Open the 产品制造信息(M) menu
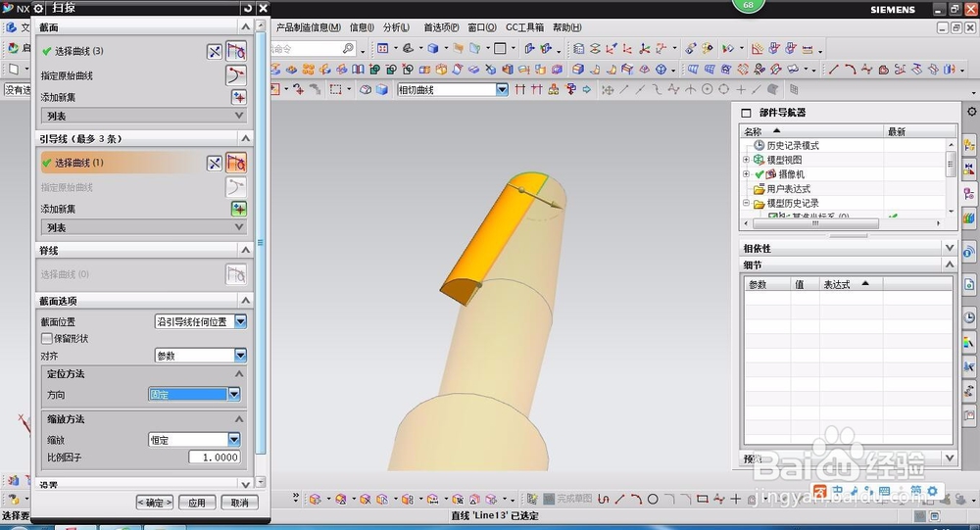The width and height of the screenshot is (980, 530). 308,27
